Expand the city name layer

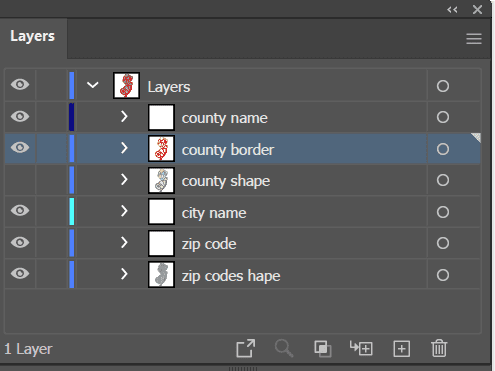[124, 211]
